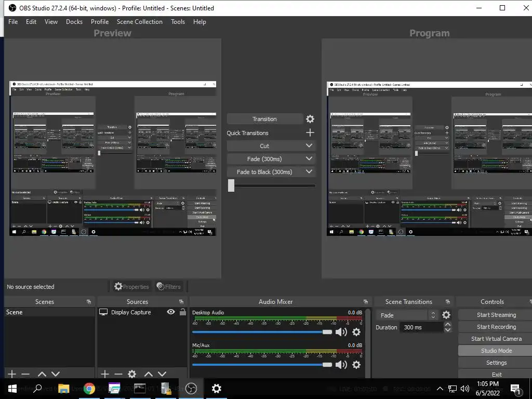Open Fade transition properties gear
Screen dimensions: 532x399
(x=446, y=315)
